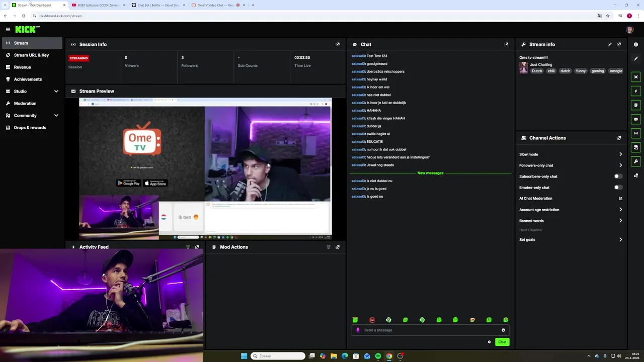Image resolution: width=644 pixels, height=362 pixels.
Task: Open Mod Actions filter icon
Action: pos(329,247)
